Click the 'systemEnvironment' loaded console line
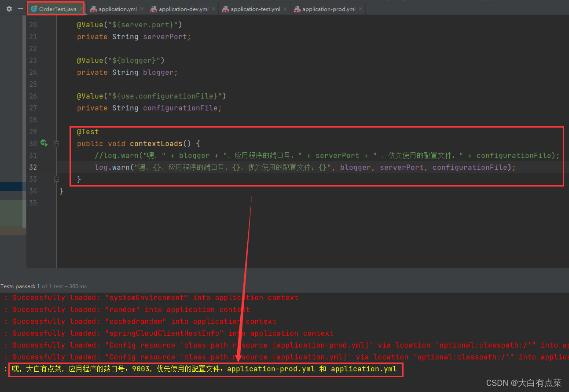 151,298
